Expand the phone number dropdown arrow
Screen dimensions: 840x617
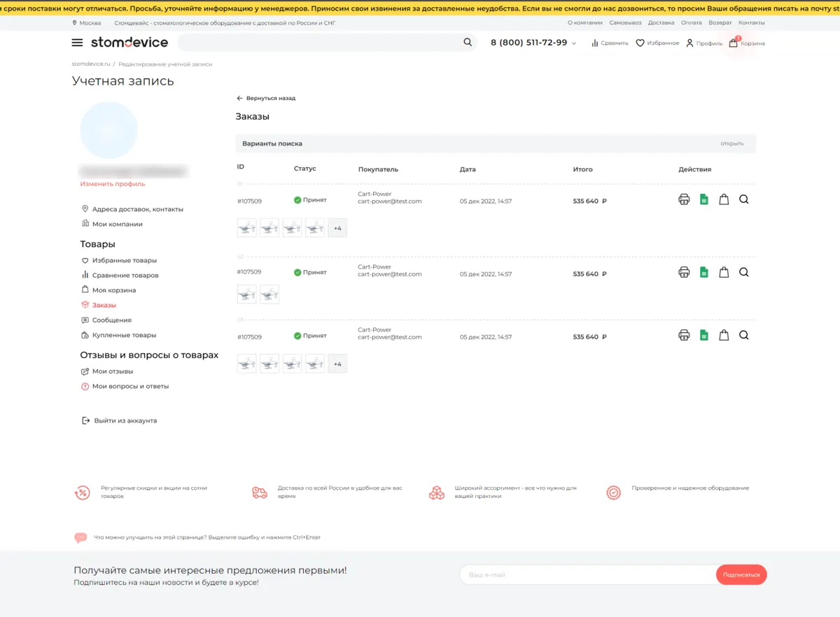coord(574,43)
